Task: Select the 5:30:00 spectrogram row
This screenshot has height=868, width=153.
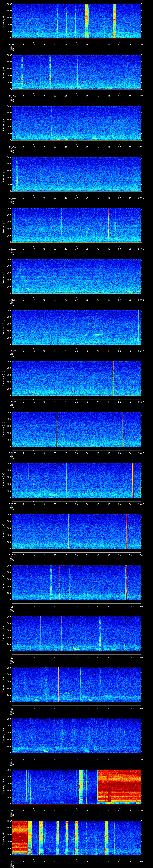Action: pos(76,736)
